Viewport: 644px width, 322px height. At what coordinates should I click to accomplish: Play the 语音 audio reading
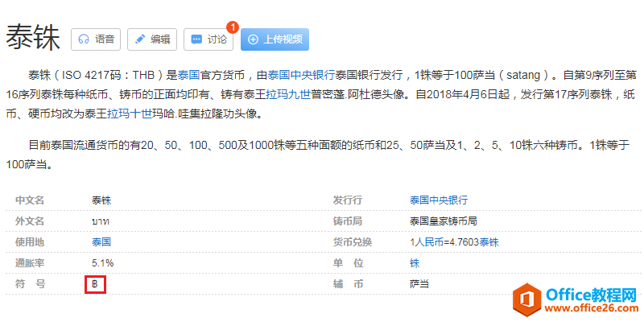(x=96, y=39)
